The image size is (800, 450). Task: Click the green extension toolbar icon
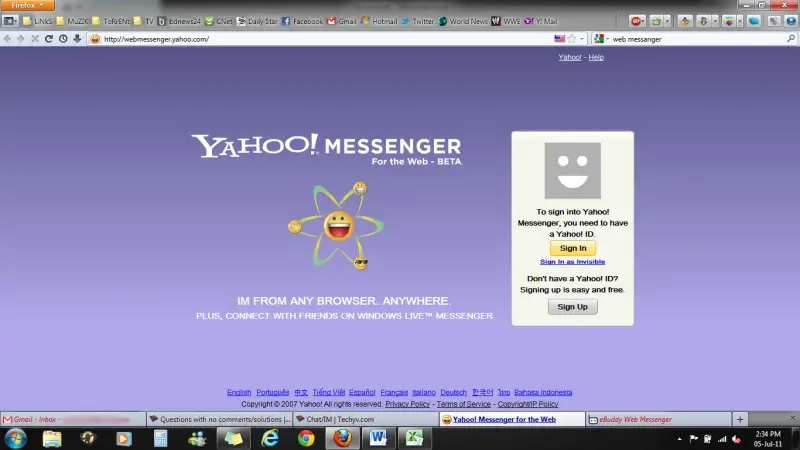tap(656, 21)
